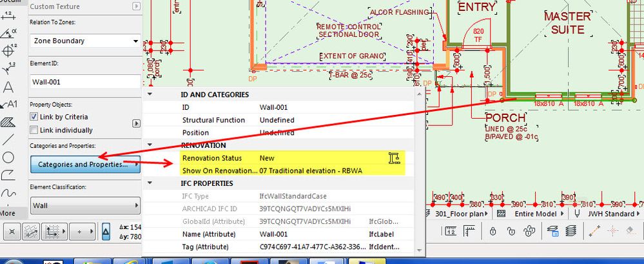The image size is (644, 264).
Task: Click the properties list scroll up arrow
Action: pyautogui.click(x=419, y=94)
